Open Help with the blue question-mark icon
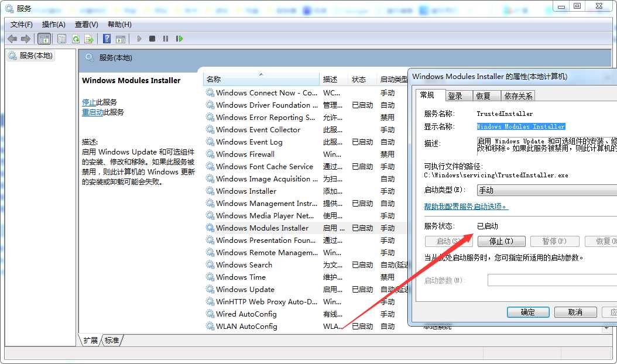 point(107,39)
